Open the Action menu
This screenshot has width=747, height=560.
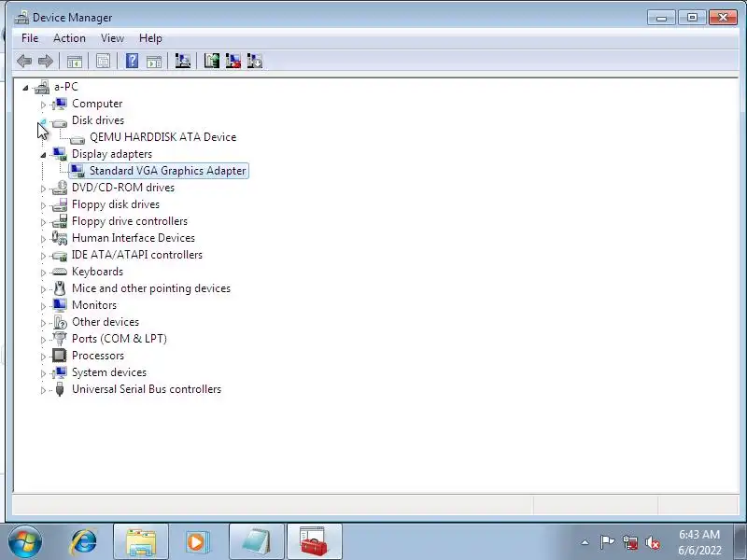pos(69,38)
